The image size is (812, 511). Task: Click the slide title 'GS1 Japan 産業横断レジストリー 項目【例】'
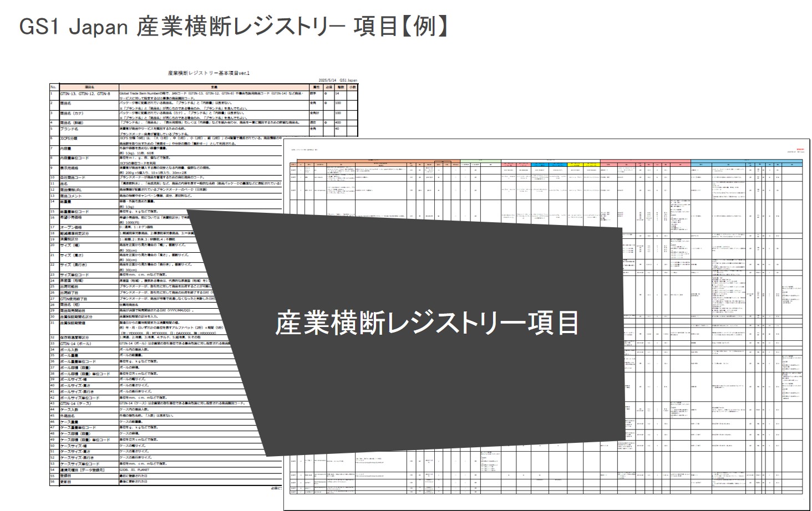click(234, 27)
